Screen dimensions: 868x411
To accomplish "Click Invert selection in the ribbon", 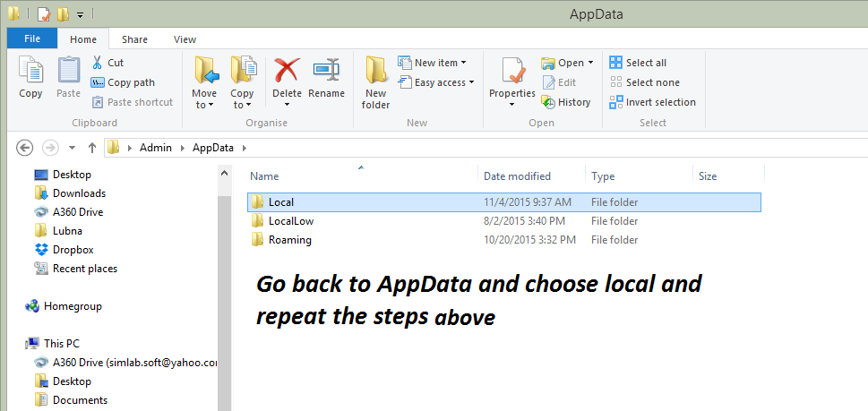I will click(x=652, y=102).
